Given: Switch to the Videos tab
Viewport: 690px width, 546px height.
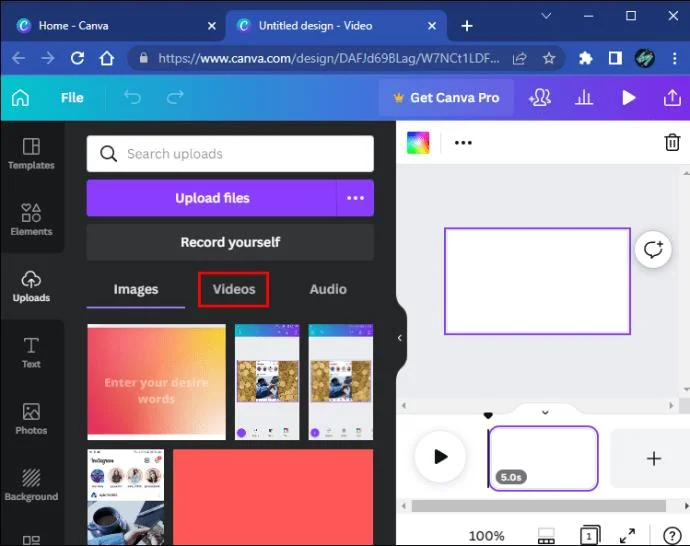Looking at the screenshot, I should coord(234,289).
